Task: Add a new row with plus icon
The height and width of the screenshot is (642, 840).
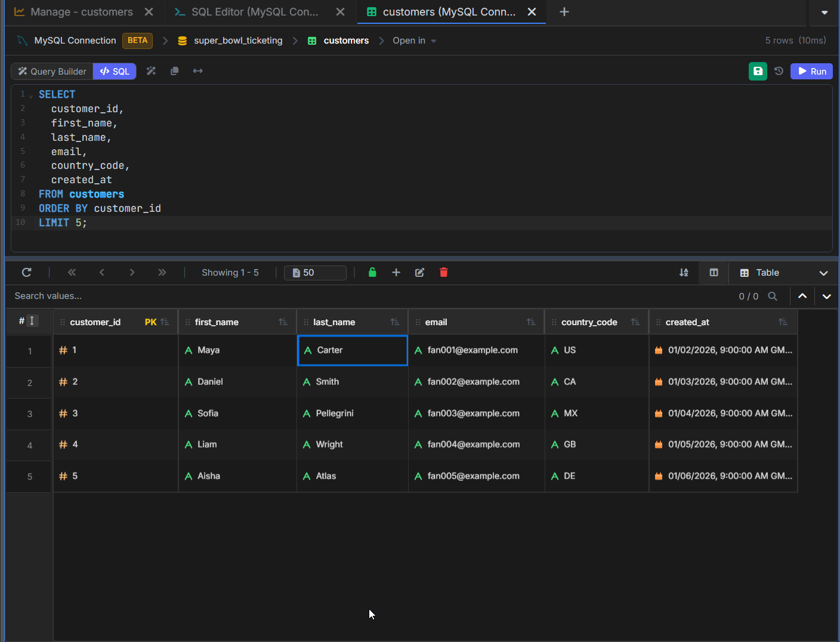Action: point(396,273)
